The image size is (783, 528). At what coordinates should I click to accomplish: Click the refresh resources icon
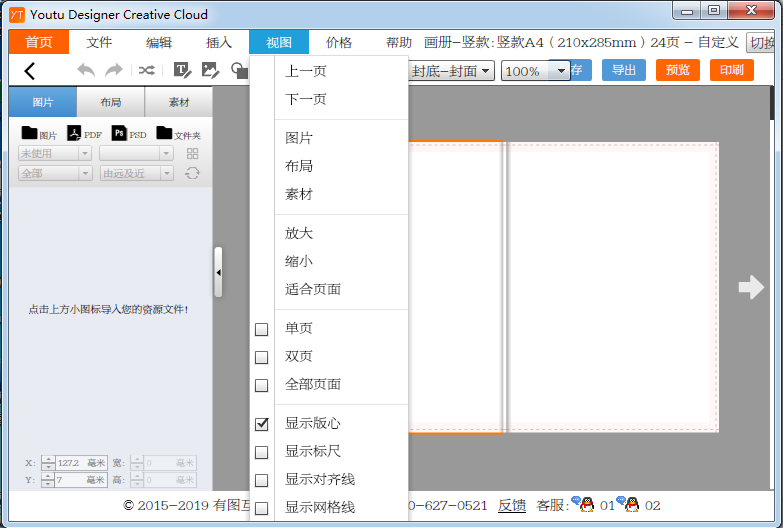pos(192,173)
